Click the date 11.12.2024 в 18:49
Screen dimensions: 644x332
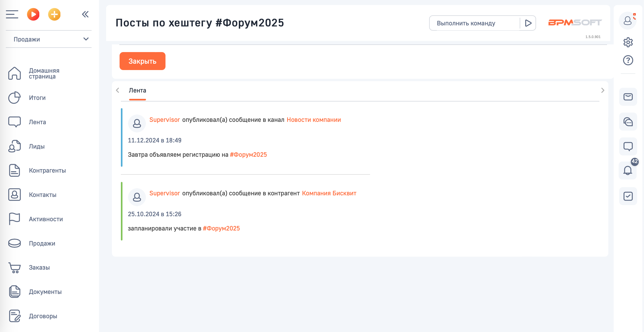click(155, 140)
